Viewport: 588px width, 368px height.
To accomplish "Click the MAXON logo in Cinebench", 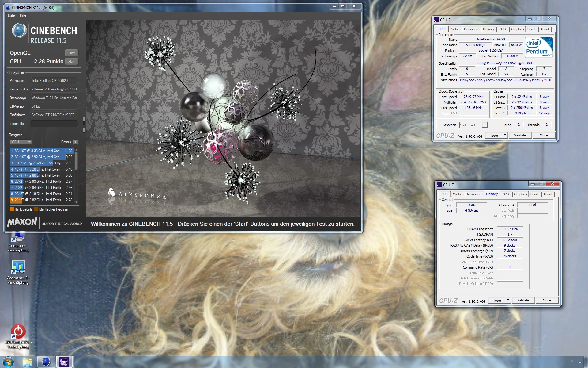I will (x=22, y=222).
